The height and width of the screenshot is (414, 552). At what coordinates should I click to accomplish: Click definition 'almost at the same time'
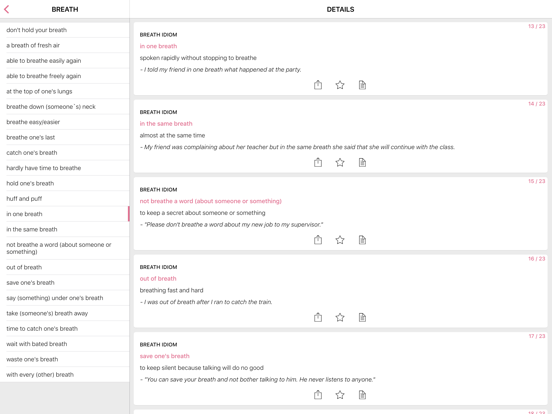point(172,135)
